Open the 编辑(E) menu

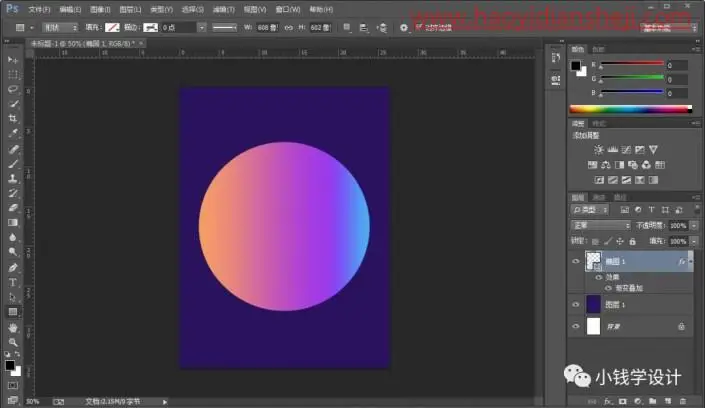click(70, 9)
